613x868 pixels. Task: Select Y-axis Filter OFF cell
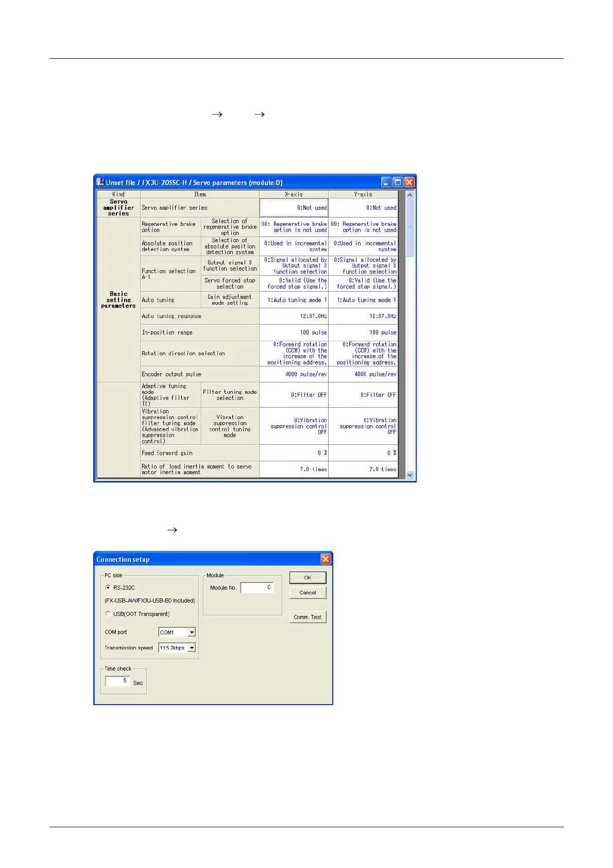pyautogui.click(x=363, y=395)
